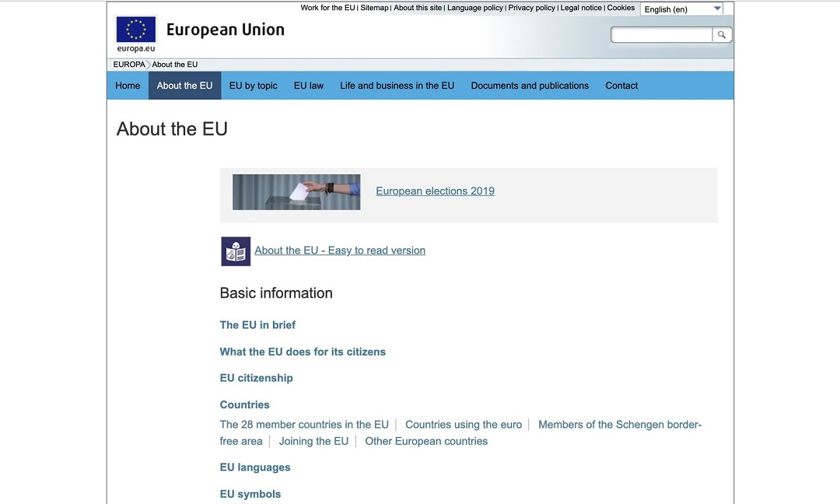Viewport: 840px width, 504px height.
Task: Go to the Home menu item
Action: click(x=128, y=86)
